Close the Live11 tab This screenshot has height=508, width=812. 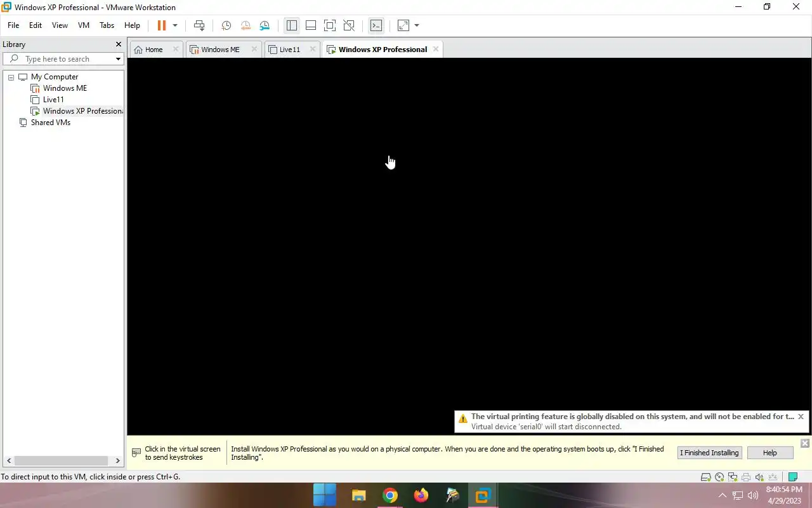click(x=313, y=49)
